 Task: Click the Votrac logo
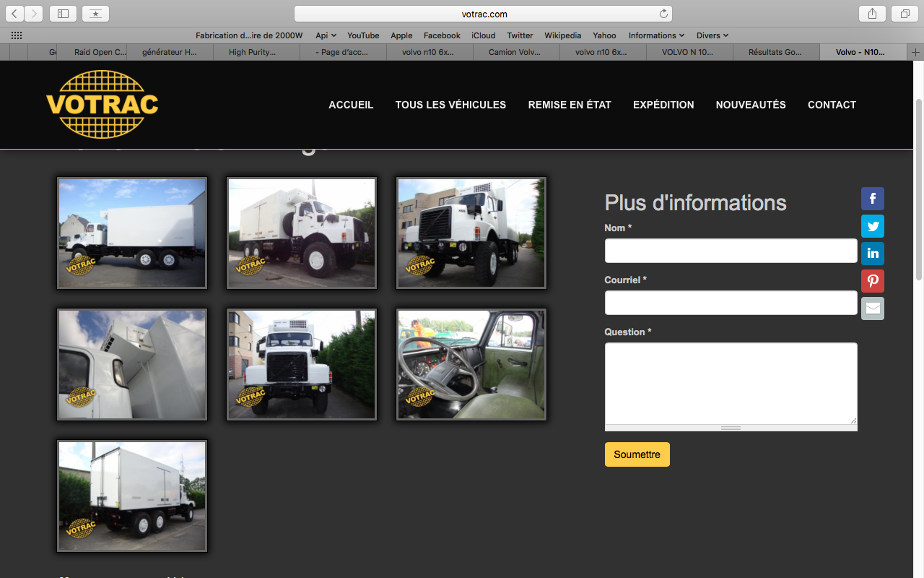pos(103,104)
